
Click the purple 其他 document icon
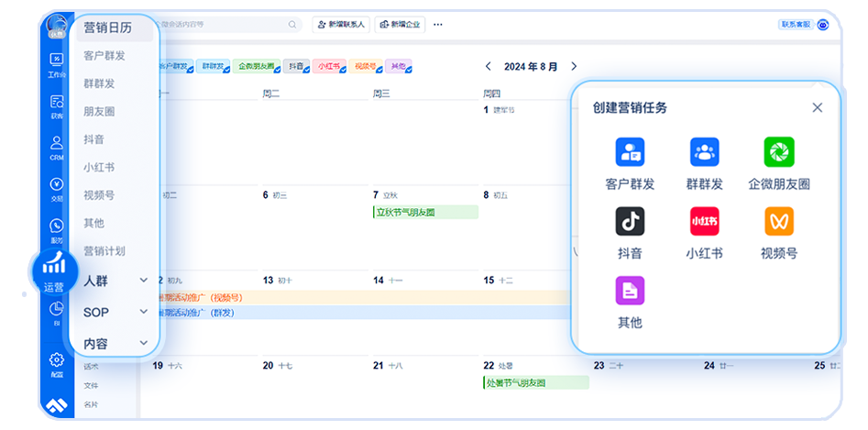click(630, 292)
